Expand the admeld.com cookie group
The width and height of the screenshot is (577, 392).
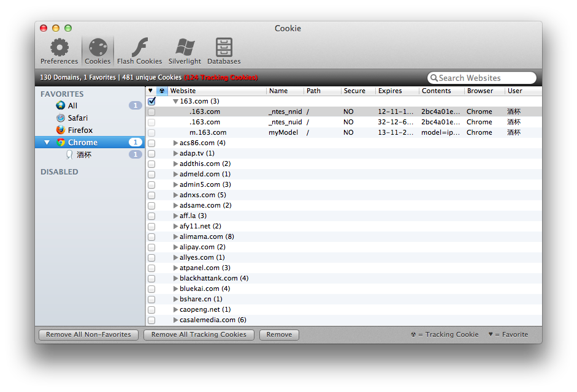pyautogui.click(x=175, y=174)
